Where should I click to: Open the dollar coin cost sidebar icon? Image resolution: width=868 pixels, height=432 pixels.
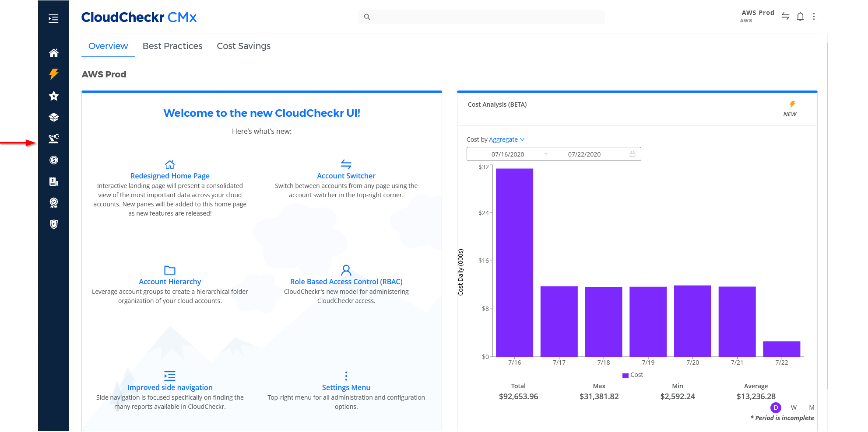[54, 160]
